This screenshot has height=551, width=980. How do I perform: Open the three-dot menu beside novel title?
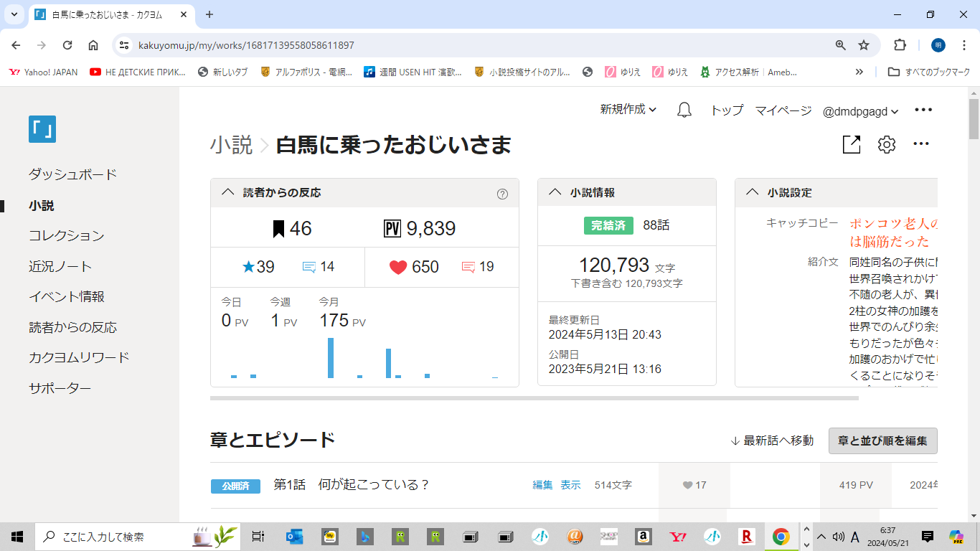tap(921, 145)
